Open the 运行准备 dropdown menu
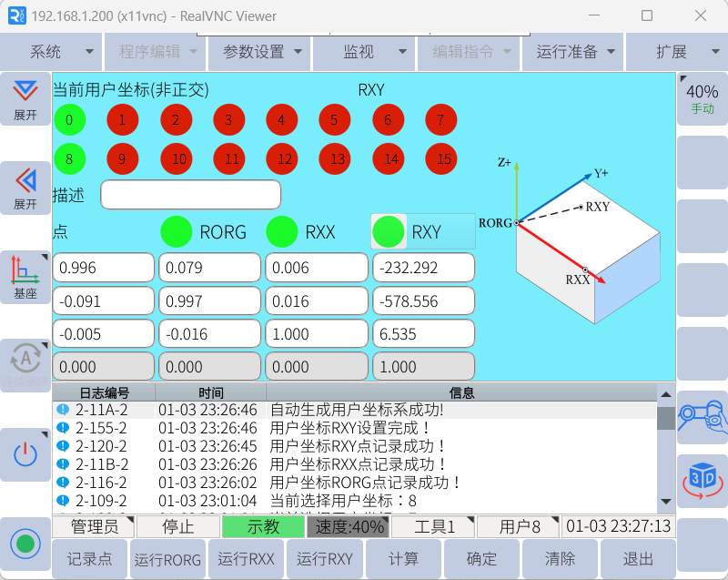 [x=574, y=52]
